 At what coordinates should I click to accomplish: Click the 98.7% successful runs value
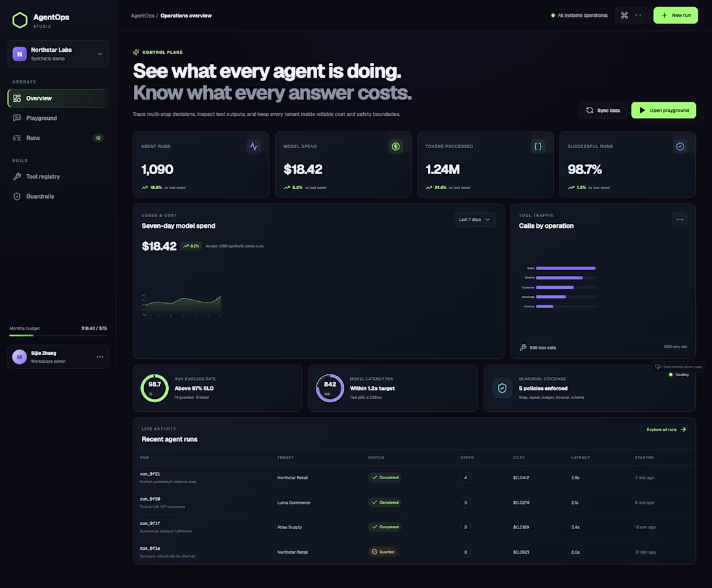tap(584, 170)
